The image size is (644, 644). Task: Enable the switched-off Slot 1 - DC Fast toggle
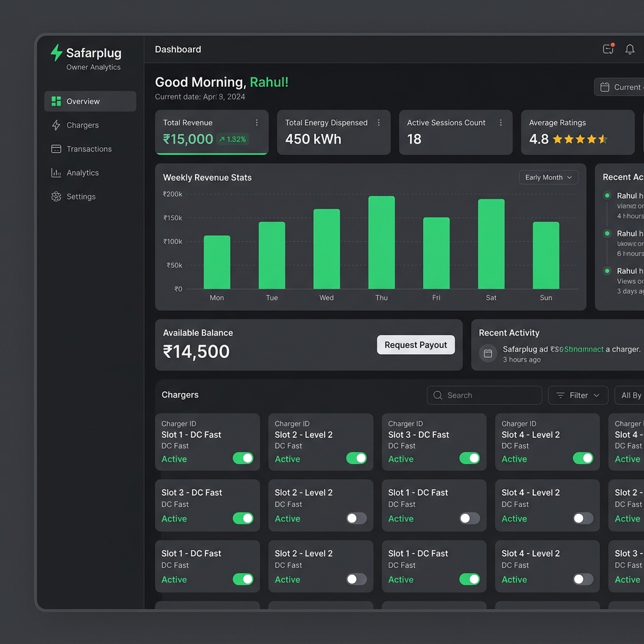pyautogui.click(x=469, y=518)
